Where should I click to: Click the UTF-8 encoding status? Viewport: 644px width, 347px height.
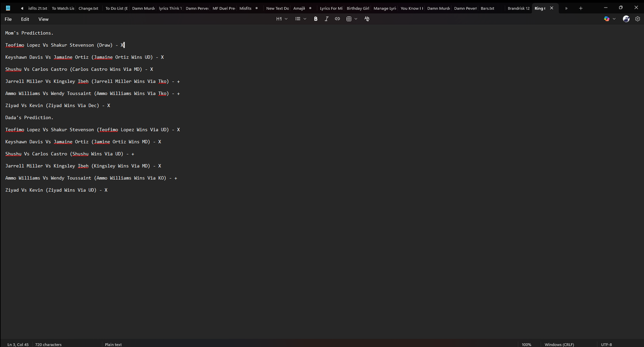point(606,344)
